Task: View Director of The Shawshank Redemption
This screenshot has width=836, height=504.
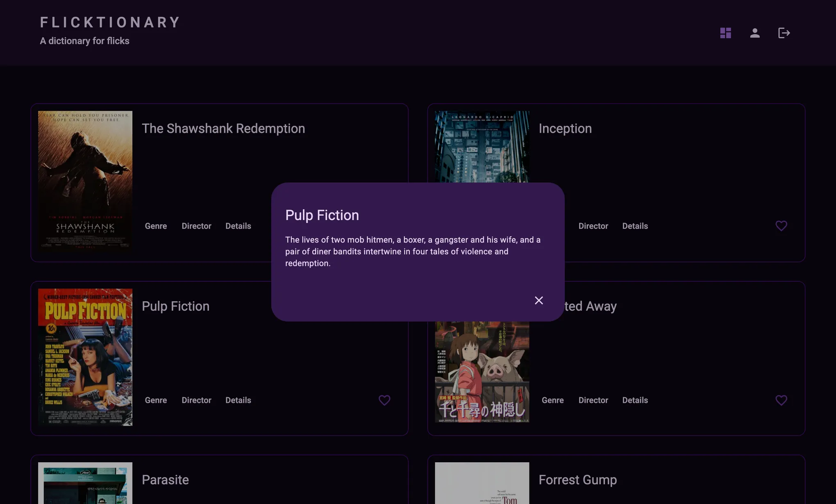Action: click(x=196, y=226)
